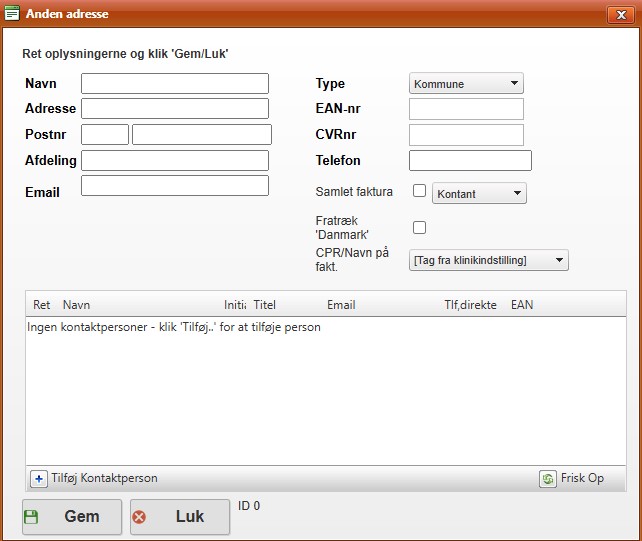Click the Anden adresse title bar icon
The image size is (642, 541).
coord(12,14)
